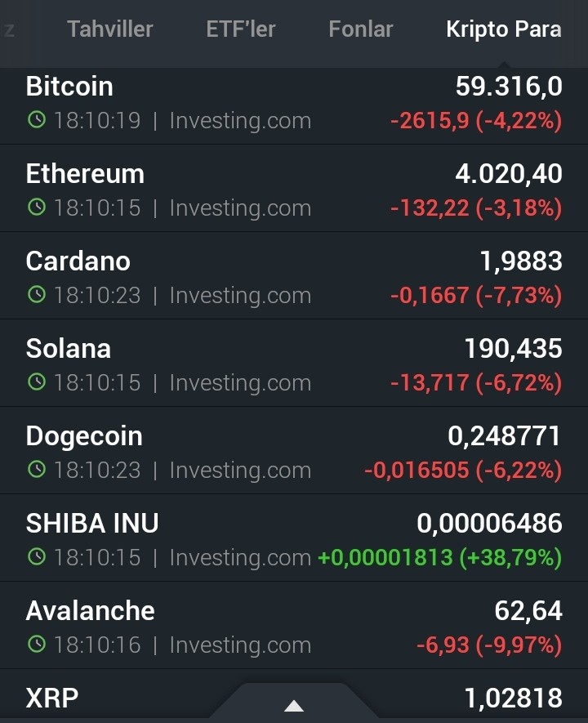Open the Ethereum listing
588x723 pixels.
pos(294,188)
